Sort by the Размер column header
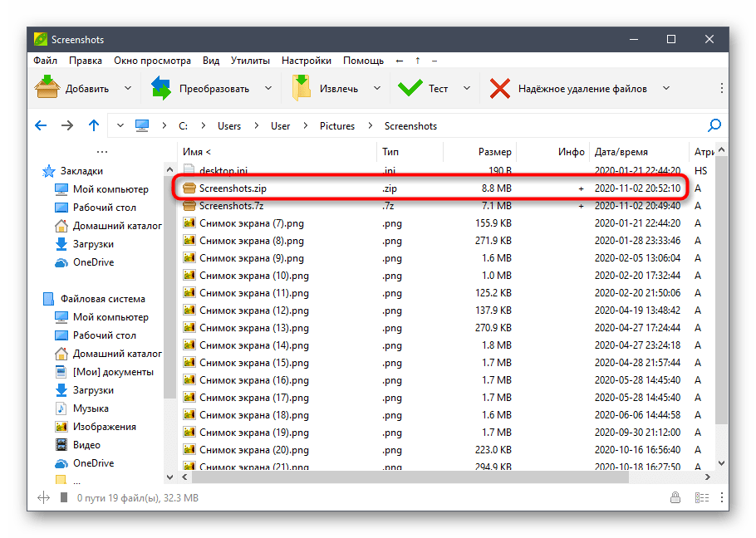This screenshot has width=756, height=538. click(494, 152)
